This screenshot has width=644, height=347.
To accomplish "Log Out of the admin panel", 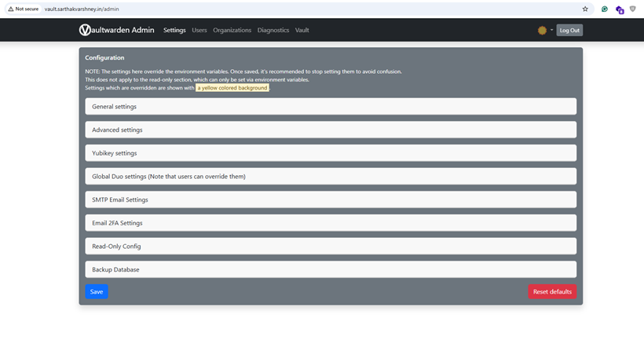I will coord(569,30).
